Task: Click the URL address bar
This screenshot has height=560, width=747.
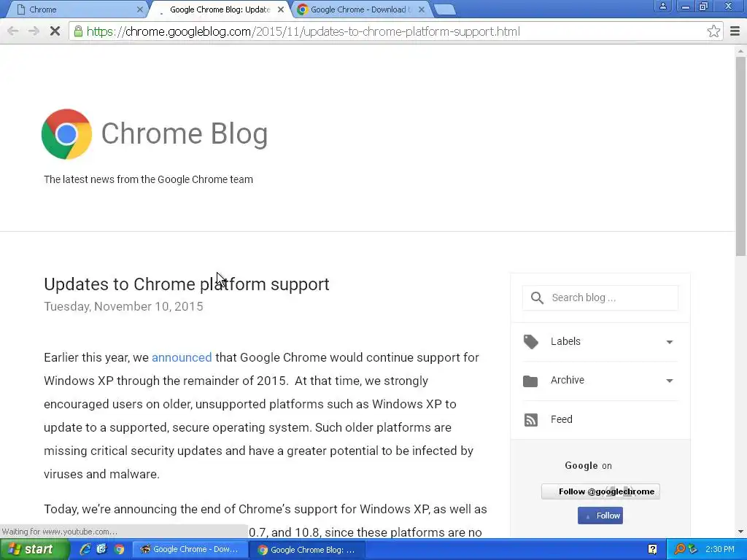Action: click(x=395, y=31)
